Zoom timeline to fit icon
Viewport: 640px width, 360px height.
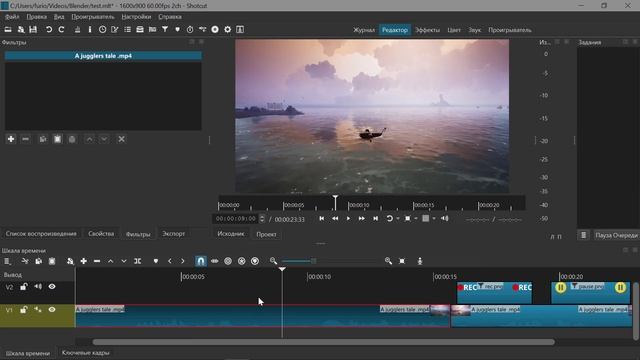(x=402, y=261)
